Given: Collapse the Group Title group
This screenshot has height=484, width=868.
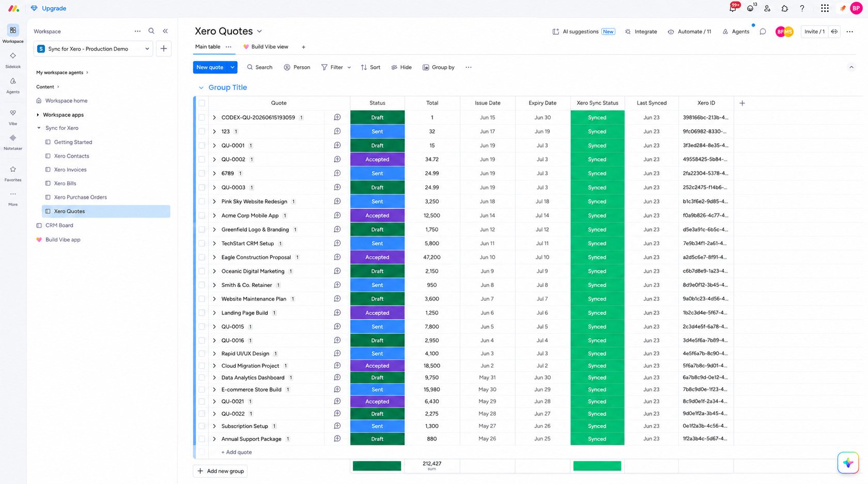Looking at the screenshot, I should pyautogui.click(x=201, y=87).
